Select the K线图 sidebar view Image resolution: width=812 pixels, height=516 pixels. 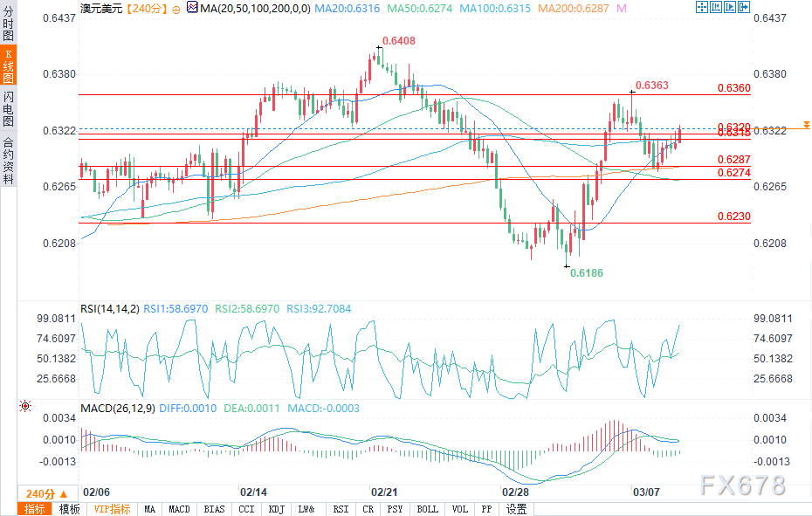click(8, 65)
